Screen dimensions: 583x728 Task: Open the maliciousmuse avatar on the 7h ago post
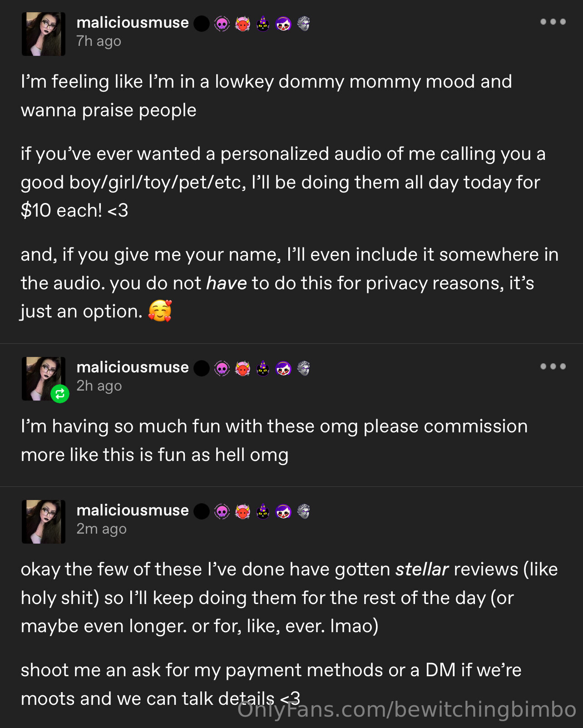[44, 34]
